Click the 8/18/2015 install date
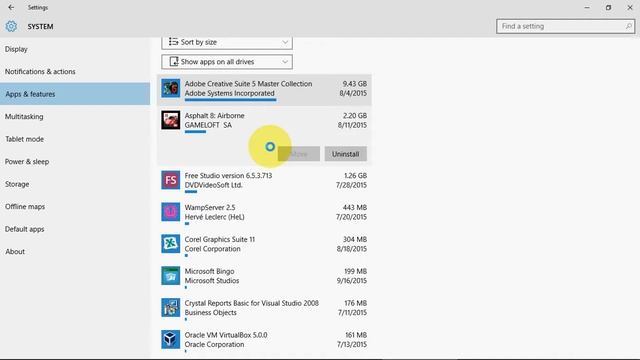Image resolution: width=640 pixels, height=360 pixels. click(x=352, y=249)
